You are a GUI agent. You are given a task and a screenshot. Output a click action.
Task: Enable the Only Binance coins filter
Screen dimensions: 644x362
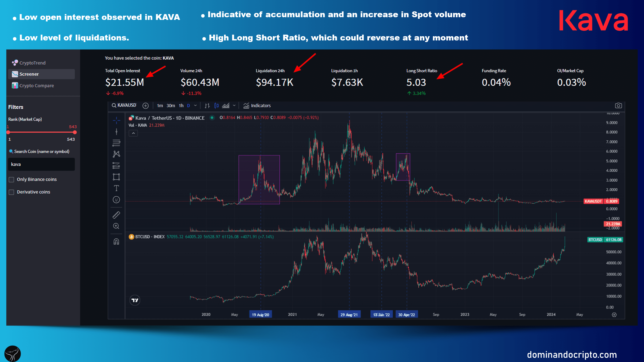[x=11, y=179]
